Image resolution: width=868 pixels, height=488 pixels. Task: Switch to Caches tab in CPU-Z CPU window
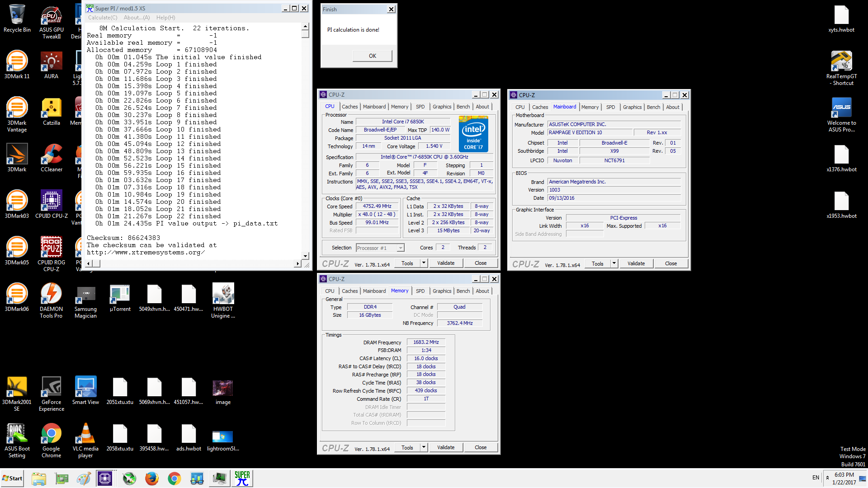[349, 107]
